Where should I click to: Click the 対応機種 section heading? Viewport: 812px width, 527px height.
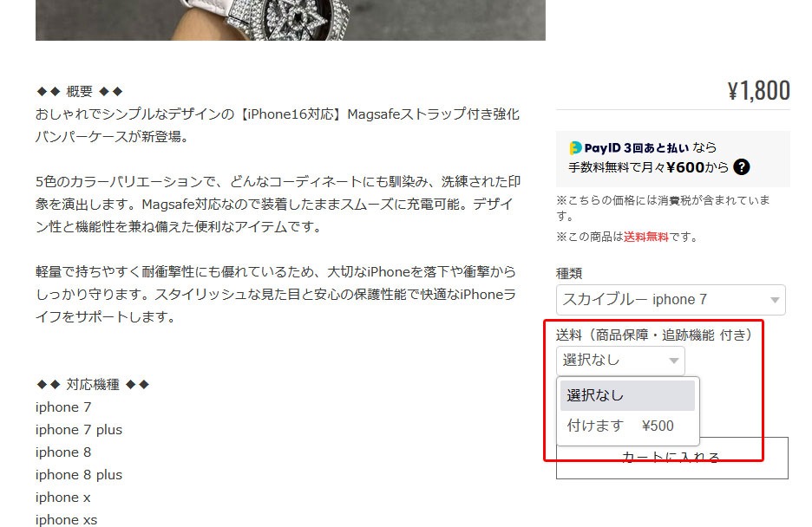pos(93,384)
